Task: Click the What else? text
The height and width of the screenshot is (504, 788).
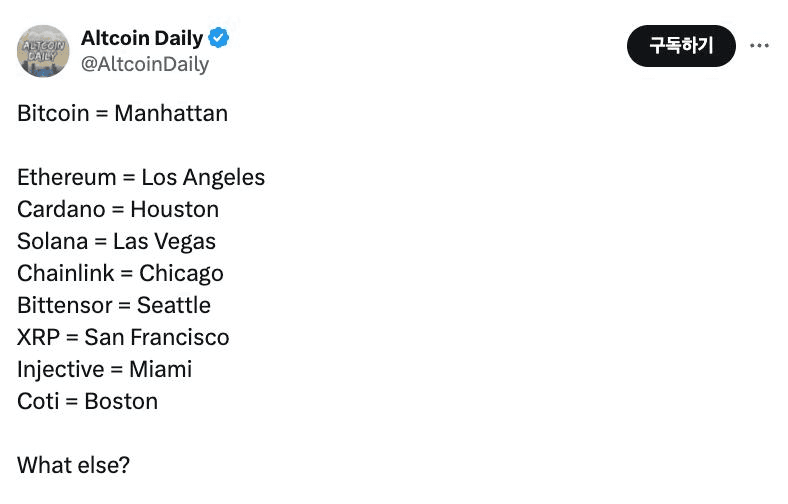Action: click(x=73, y=465)
